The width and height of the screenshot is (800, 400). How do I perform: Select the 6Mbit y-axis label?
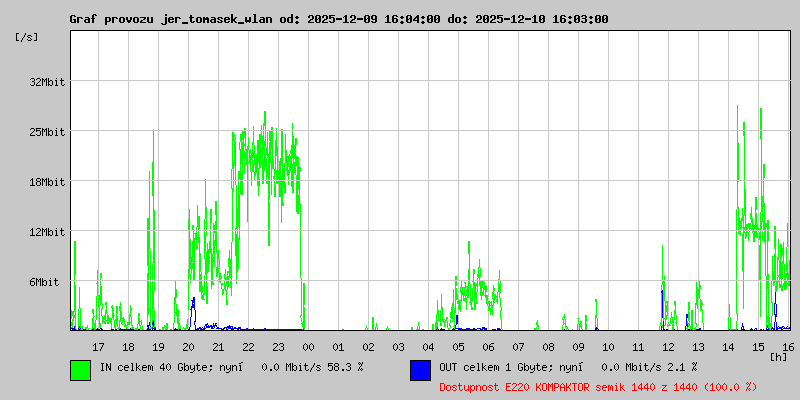(44, 282)
